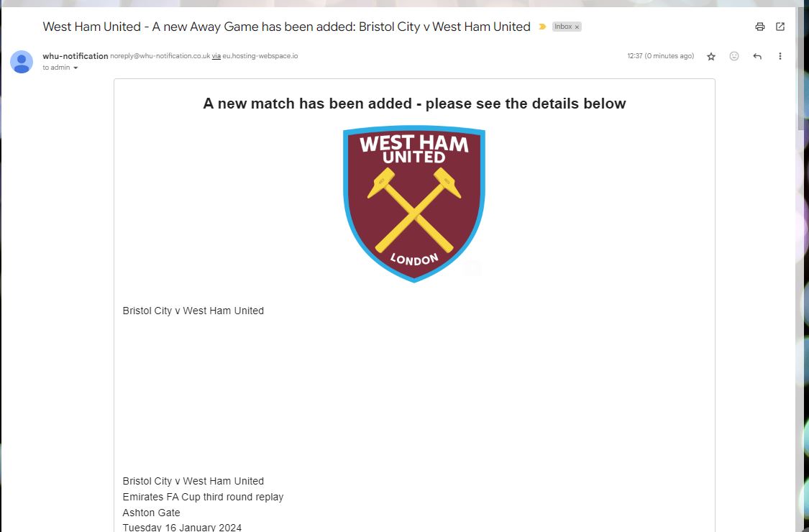The height and width of the screenshot is (532, 809).
Task: Click the whu-notification sender name
Action: [76, 56]
